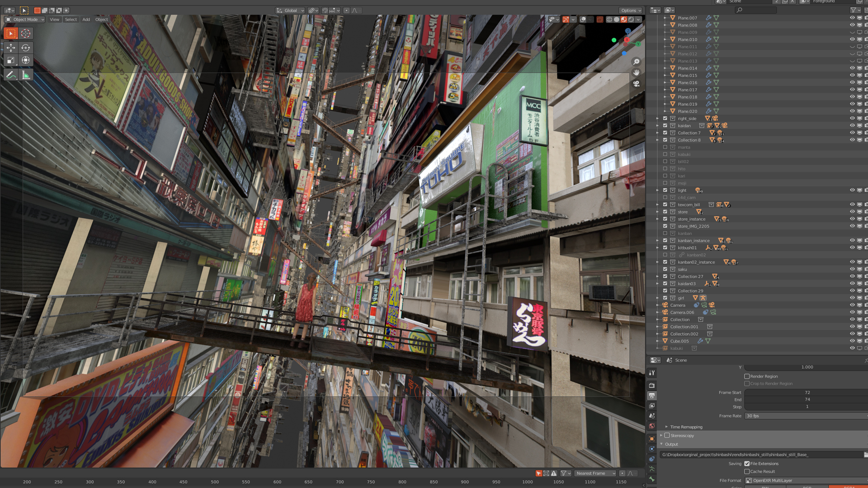Open the Select menu
This screenshot has width=868, height=488.
71,19
